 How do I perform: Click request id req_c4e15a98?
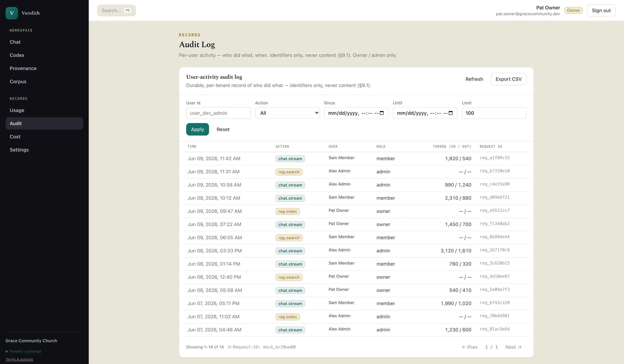tap(495, 184)
